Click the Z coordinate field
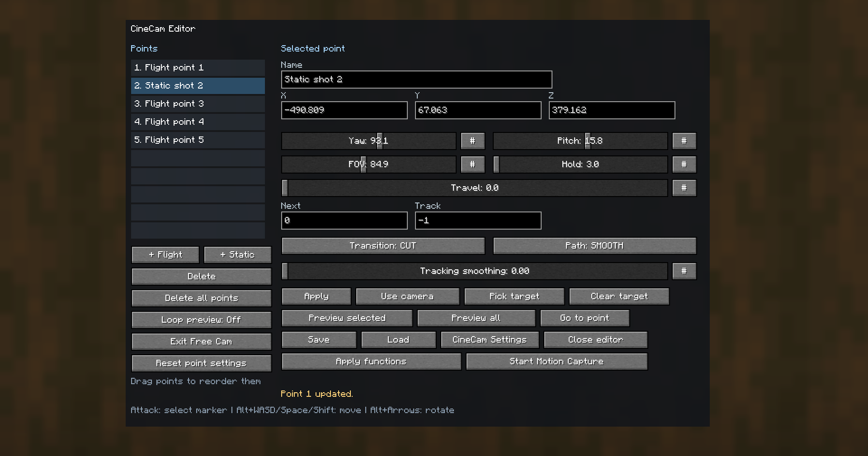 pos(612,110)
